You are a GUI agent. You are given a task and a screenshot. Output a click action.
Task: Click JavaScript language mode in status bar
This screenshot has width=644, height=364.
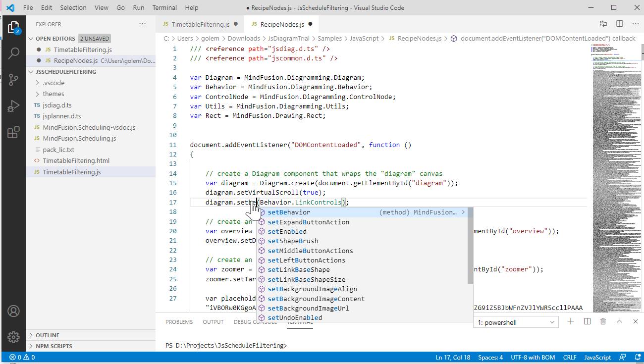(x=597, y=358)
